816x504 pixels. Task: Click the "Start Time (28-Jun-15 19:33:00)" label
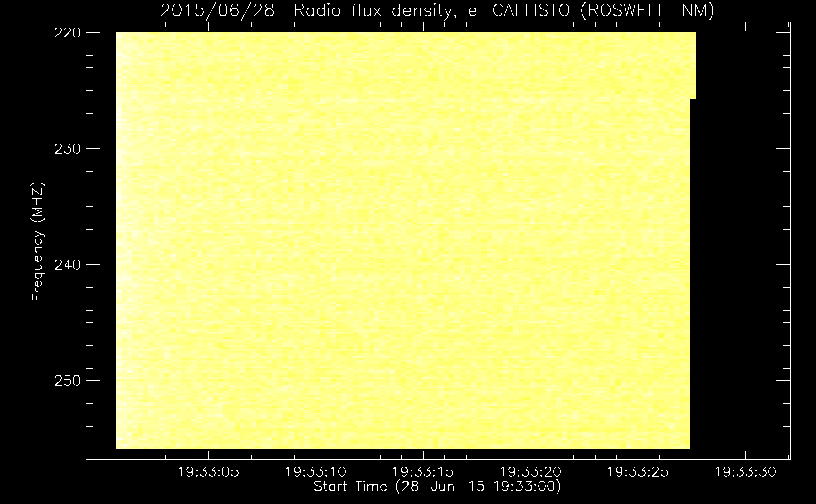tap(437, 487)
